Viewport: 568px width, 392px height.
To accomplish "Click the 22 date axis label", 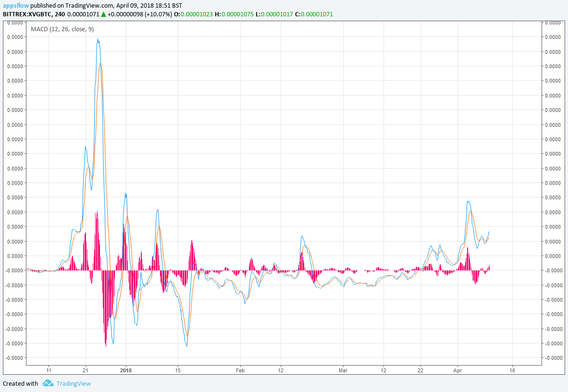I will (x=420, y=370).
